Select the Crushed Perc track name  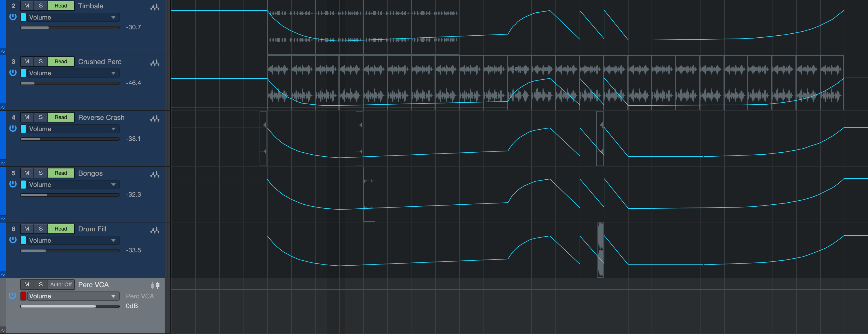(x=100, y=62)
